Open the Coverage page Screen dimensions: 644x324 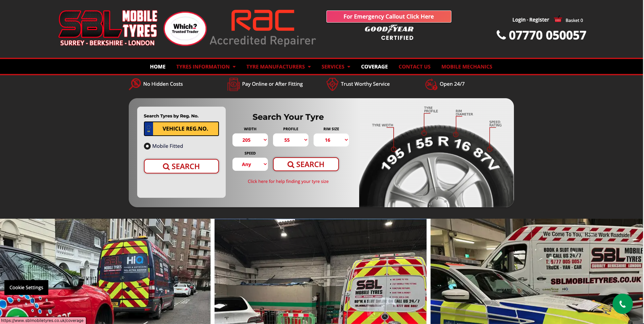coord(374,67)
